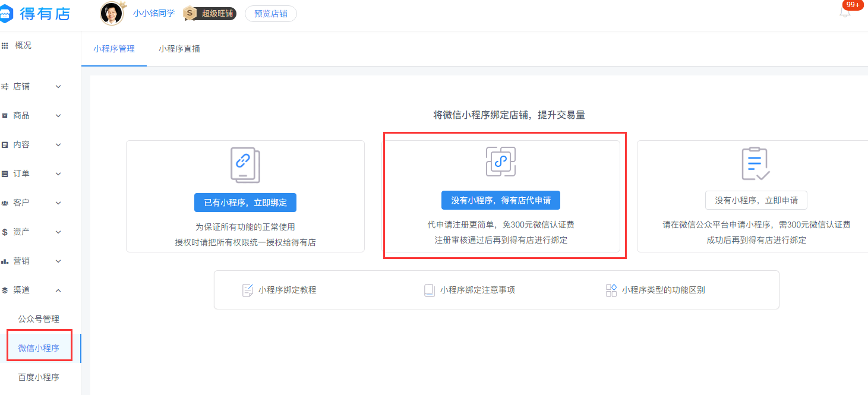Click 没有小程序，得有店代申请 button

tap(501, 200)
